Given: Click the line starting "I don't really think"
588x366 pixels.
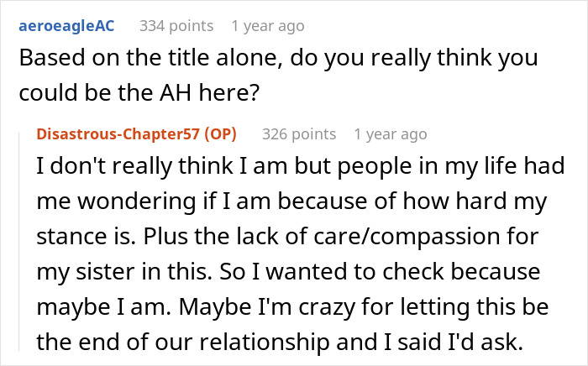Looking at the screenshot, I should click(298, 168).
